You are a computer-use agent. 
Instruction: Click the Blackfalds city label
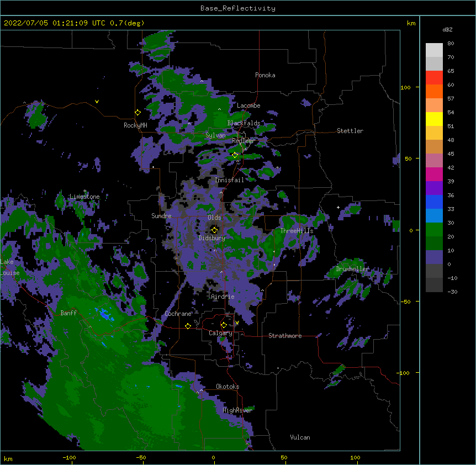click(244, 123)
